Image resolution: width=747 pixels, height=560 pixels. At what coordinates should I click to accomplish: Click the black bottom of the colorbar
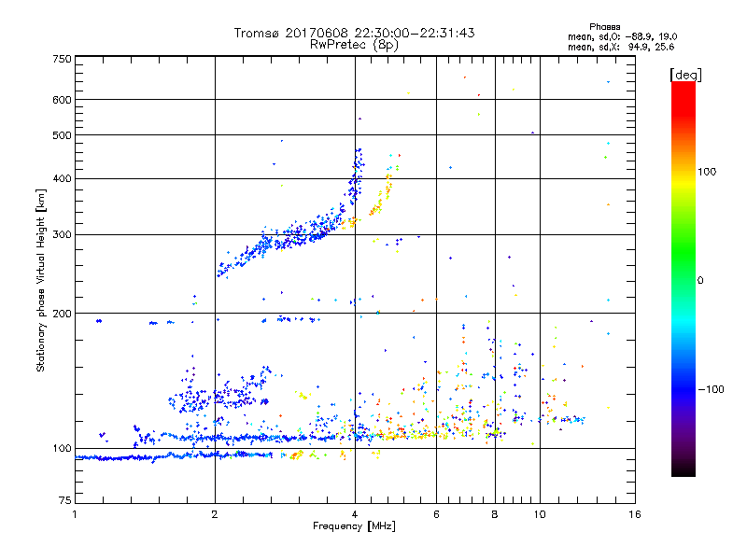coord(684,470)
